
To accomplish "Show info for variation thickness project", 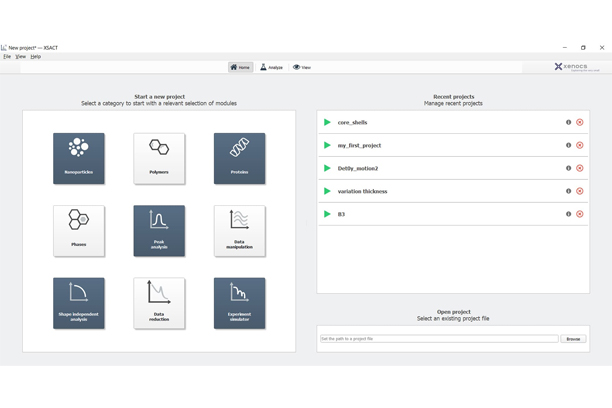I will [x=568, y=191].
